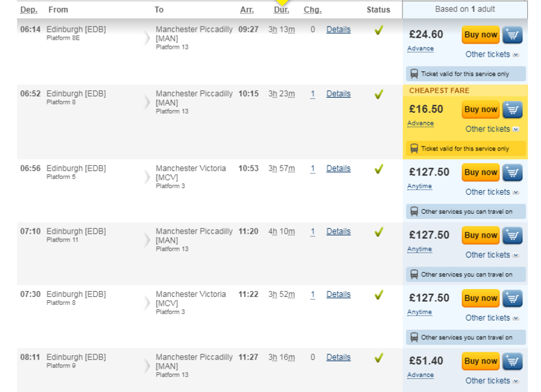
Task: Add the £51.40 fare to basket
Action: (513, 361)
